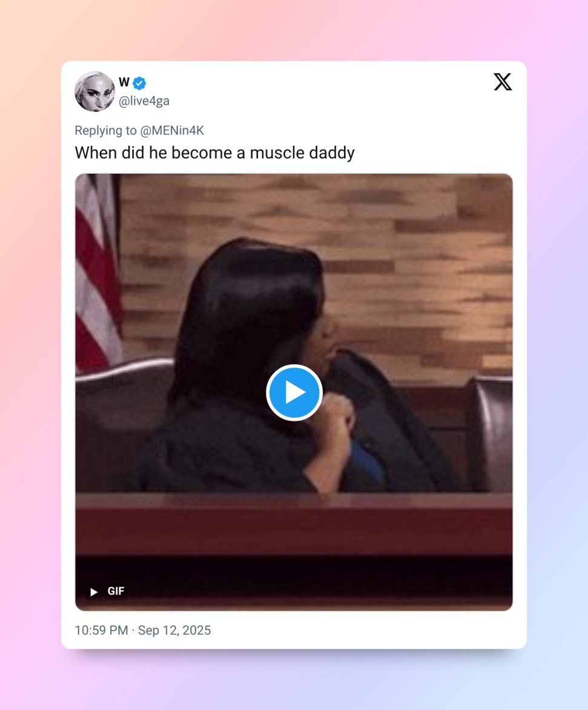Screen dimensions: 588x710
Task: Click the small play triangle beside GIF label
Action: 94,592
